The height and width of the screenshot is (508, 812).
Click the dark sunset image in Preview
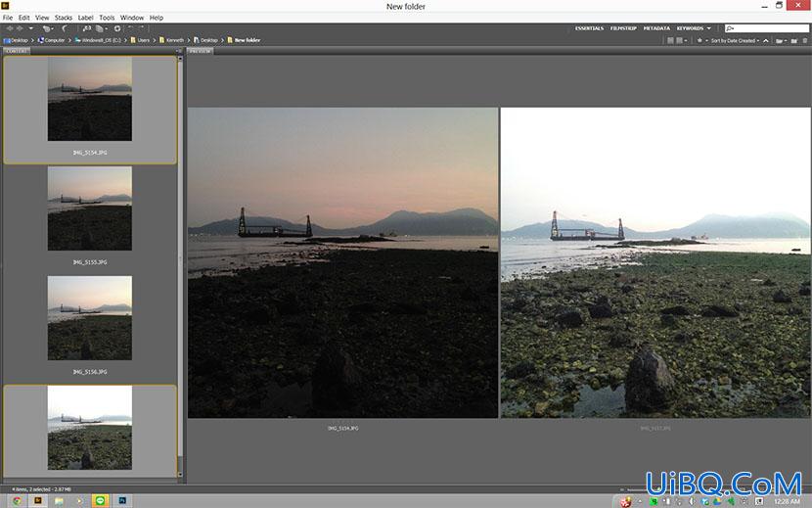click(342, 262)
